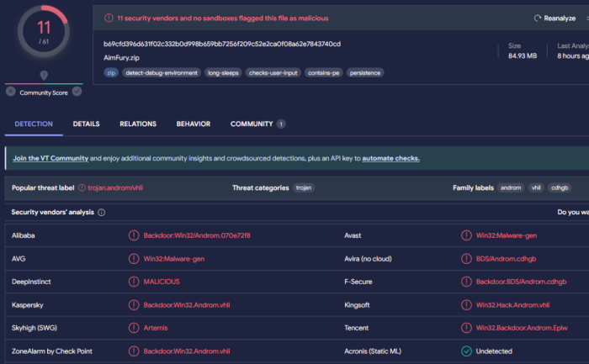Click the checks-user-input tag
The height and width of the screenshot is (364, 589).
click(273, 73)
